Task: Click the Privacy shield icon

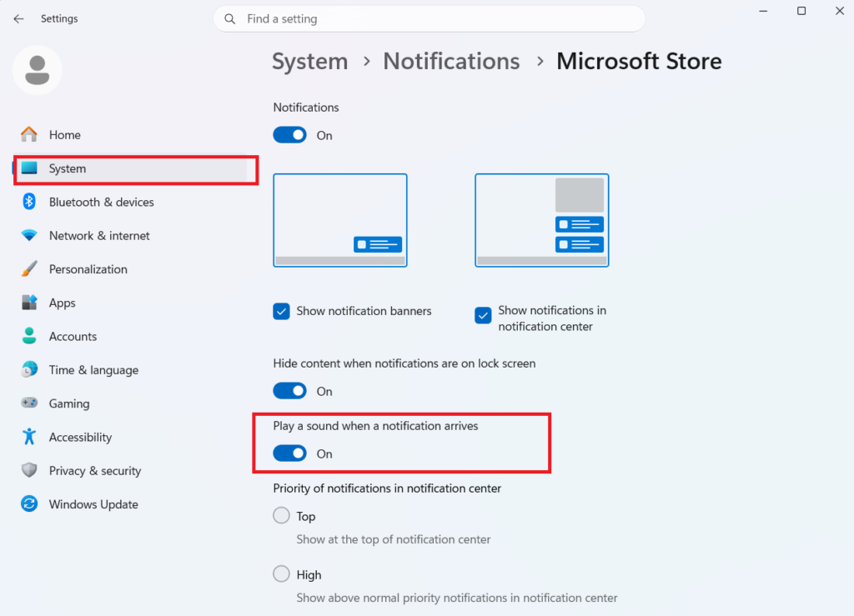Action: [x=29, y=470]
